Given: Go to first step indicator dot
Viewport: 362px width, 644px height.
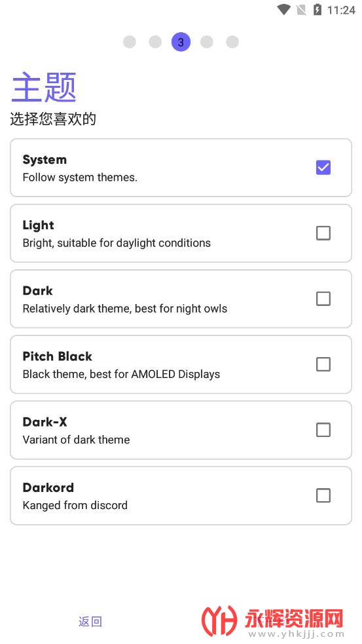Looking at the screenshot, I should [x=130, y=42].
